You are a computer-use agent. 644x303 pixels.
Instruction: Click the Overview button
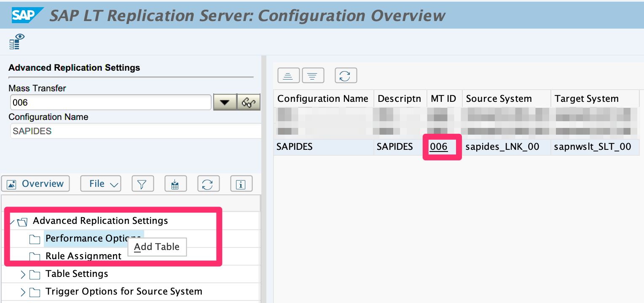coord(35,184)
